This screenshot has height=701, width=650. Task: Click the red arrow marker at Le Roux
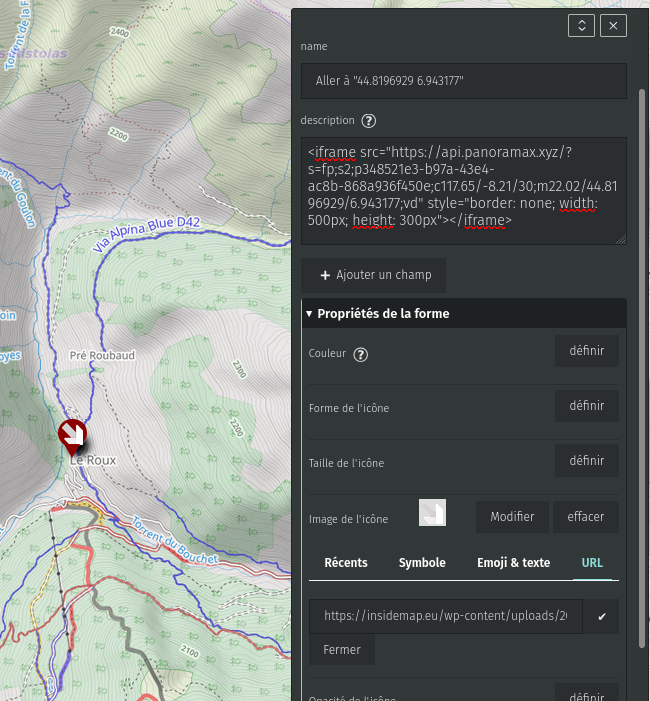(72, 435)
